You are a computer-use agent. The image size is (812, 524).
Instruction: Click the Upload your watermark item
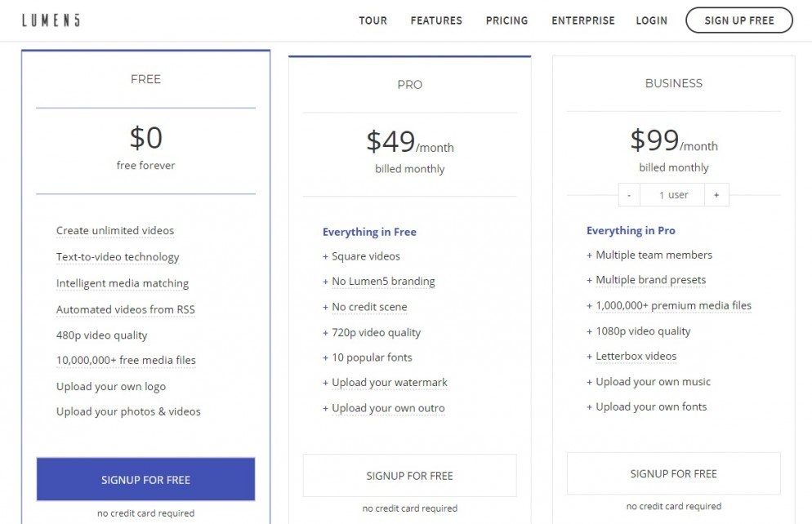pos(390,382)
